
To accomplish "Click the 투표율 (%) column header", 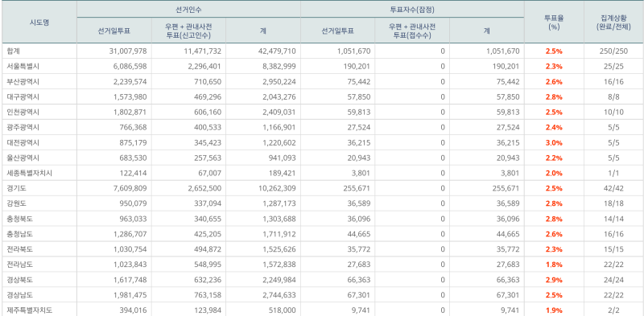I will pos(554,23).
